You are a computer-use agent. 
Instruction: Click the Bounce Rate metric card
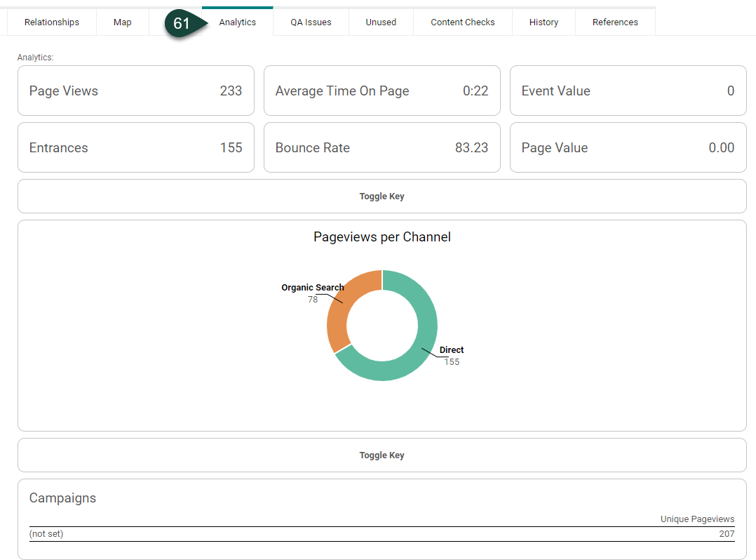382,147
